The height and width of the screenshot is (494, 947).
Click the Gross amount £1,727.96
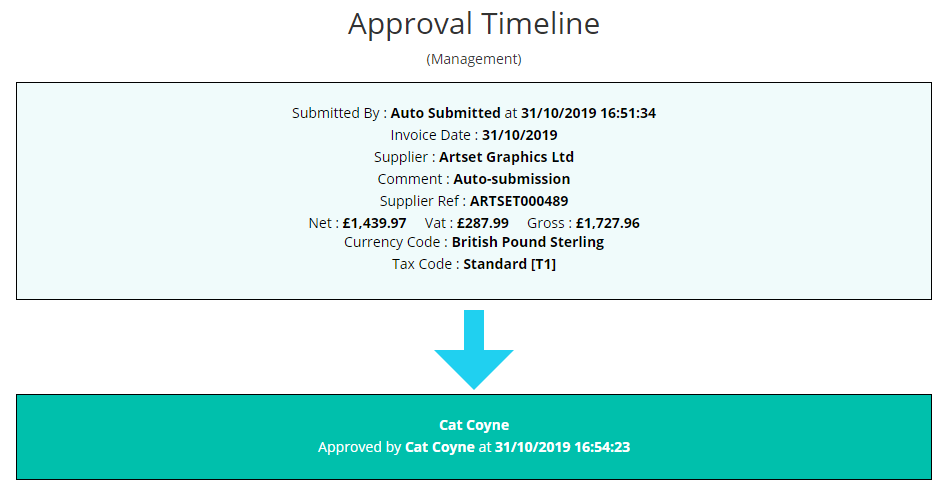click(x=608, y=223)
